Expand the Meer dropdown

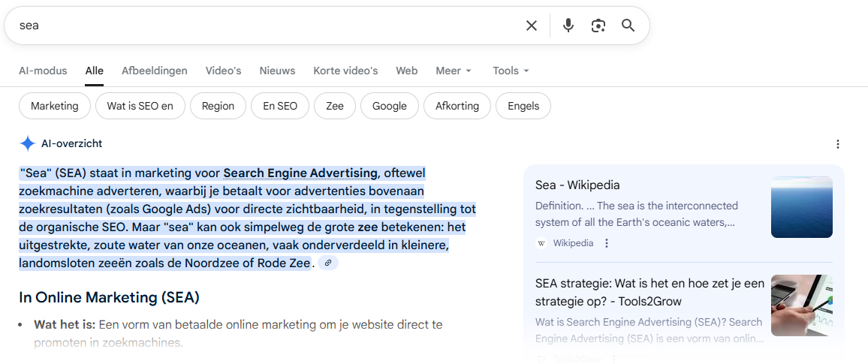pyautogui.click(x=454, y=71)
